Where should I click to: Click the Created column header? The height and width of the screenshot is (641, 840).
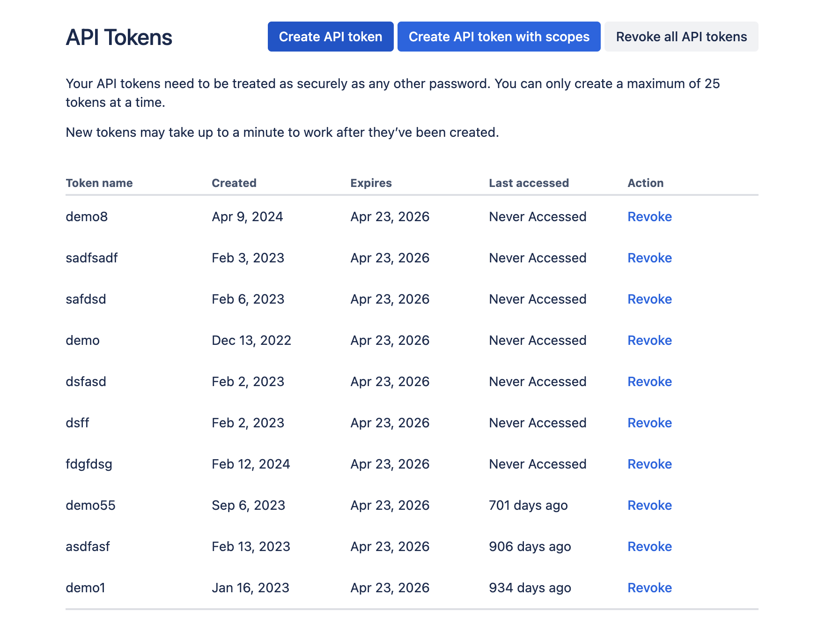[x=234, y=183]
